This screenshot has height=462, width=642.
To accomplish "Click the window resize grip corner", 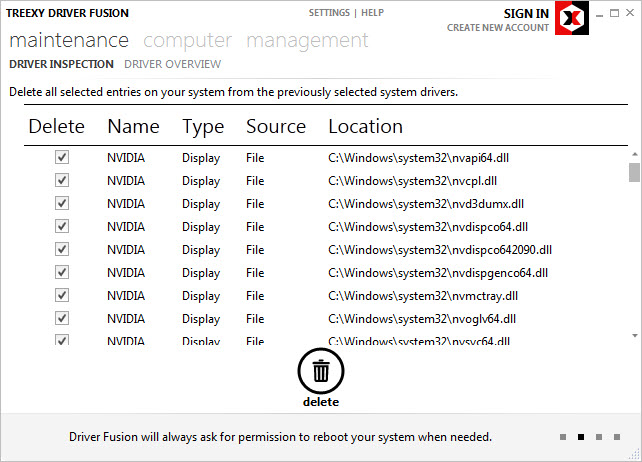I will [635, 454].
